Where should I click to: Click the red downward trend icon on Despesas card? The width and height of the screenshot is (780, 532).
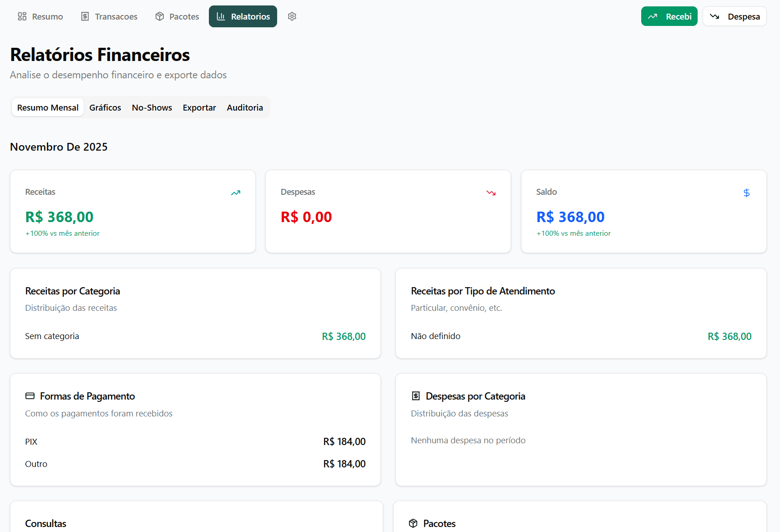(x=491, y=193)
